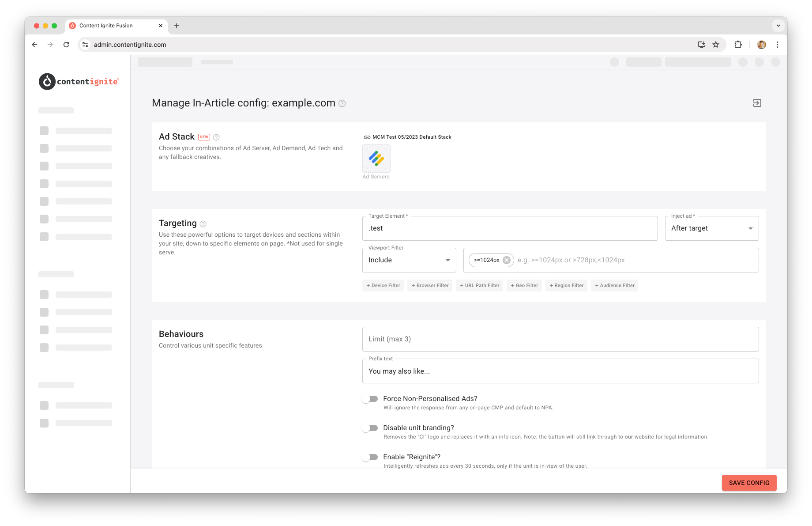Open Chrome profile avatar
Screen dimensions: 812x526
pyautogui.click(x=762, y=45)
